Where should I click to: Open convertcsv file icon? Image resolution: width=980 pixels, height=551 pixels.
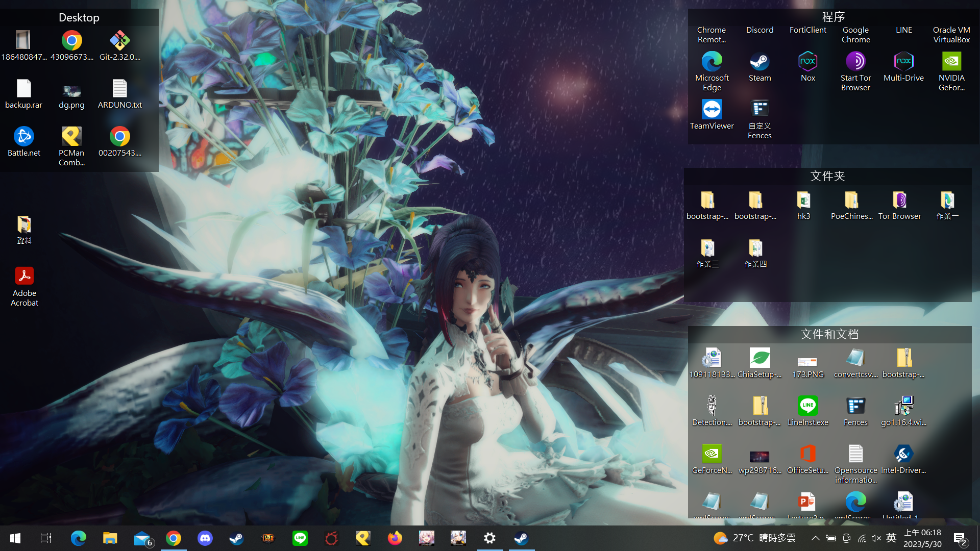(x=855, y=363)
